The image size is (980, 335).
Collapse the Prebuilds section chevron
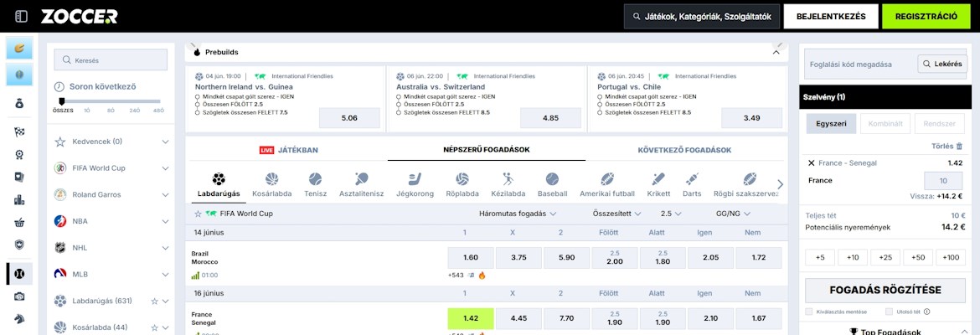(776, 53)
